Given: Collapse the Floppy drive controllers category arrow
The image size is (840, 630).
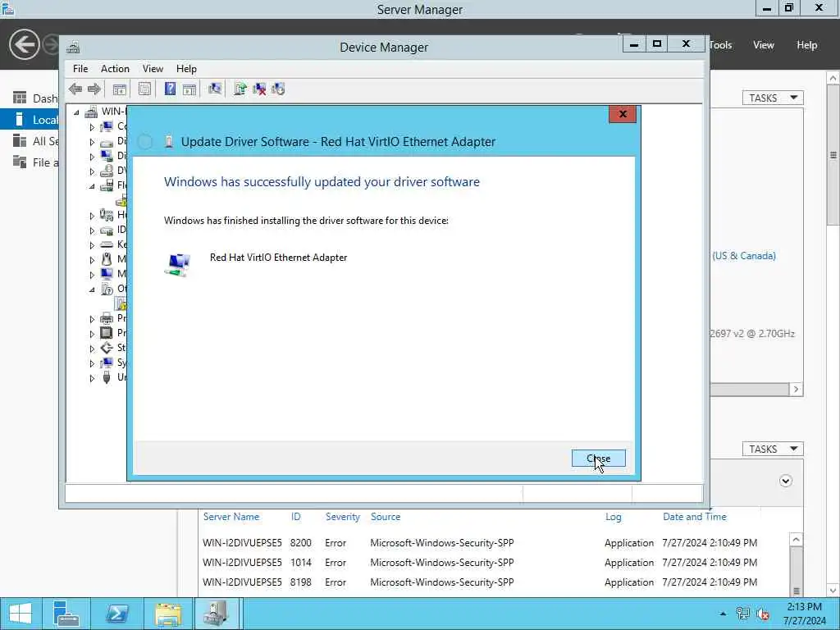Looking at the screenshot, I should [92, 186].
